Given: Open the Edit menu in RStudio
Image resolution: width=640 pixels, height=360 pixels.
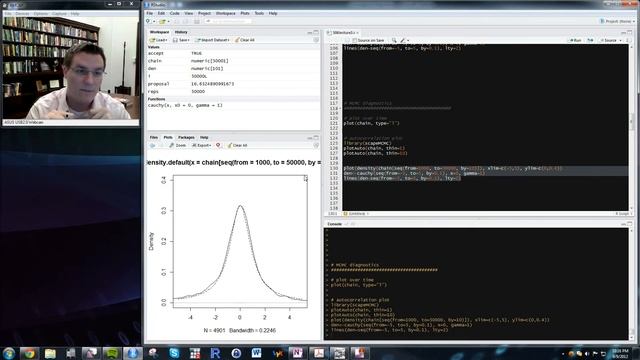Looking at the screenshot, I should [161, 13].
